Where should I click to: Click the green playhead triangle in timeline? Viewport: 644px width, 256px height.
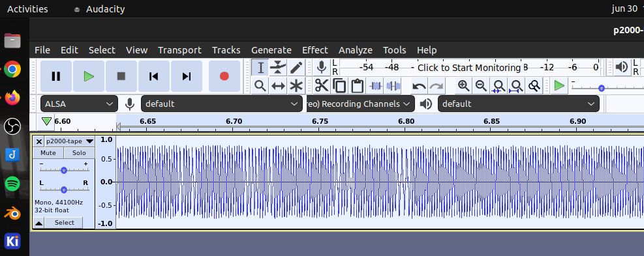46,121
